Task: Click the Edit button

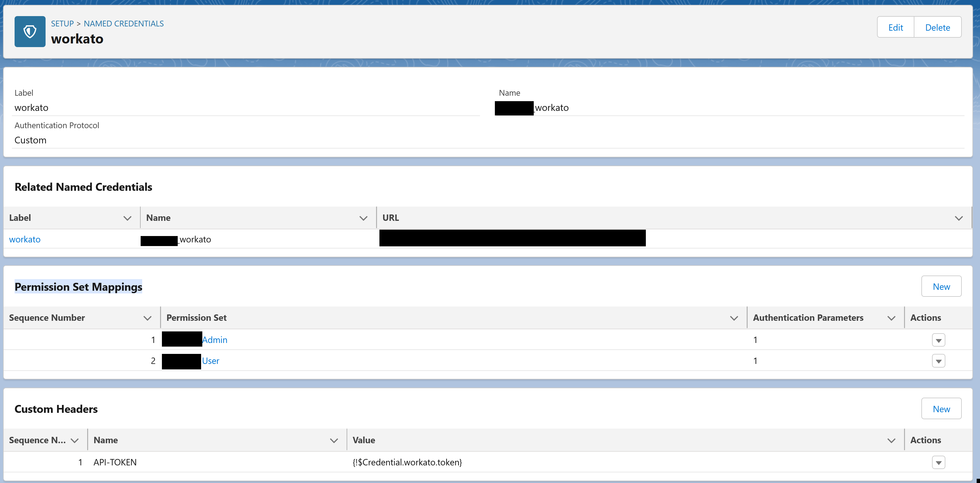Action: point(895,27)
